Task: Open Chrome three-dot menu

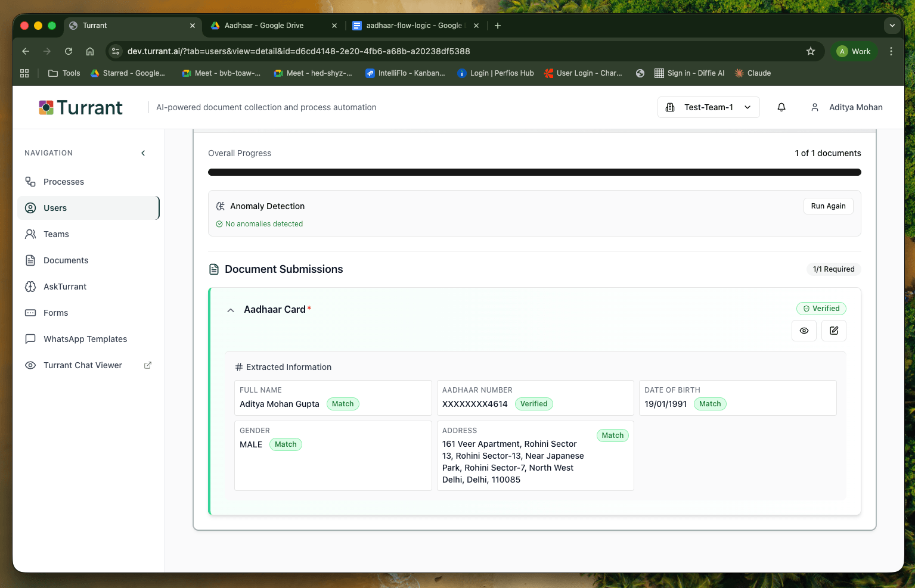Action: click(x=891, y=51)
